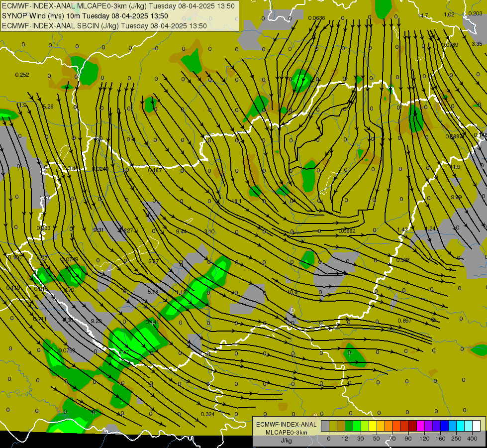Screen dimensions: 487x448
Task: Click the ECMWF-INDEX-ANAL legend title above MLCAPE0-3km
Action: tap(286, 425)
